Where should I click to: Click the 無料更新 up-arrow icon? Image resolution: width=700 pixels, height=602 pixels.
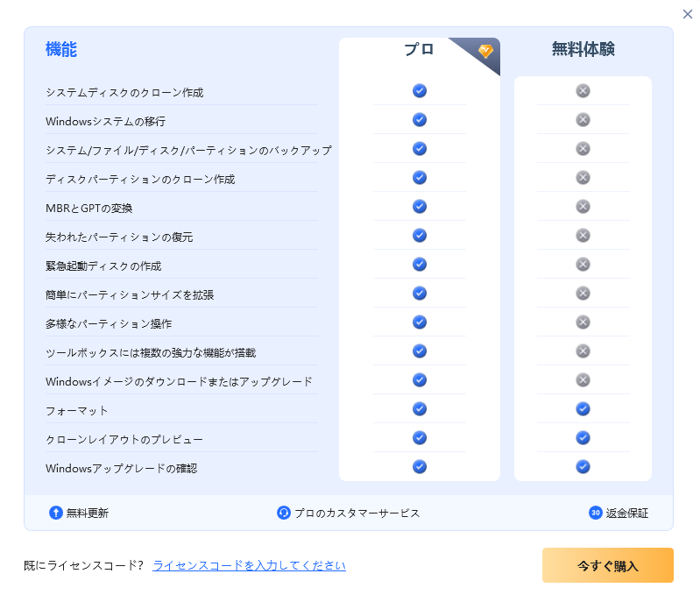56,513
